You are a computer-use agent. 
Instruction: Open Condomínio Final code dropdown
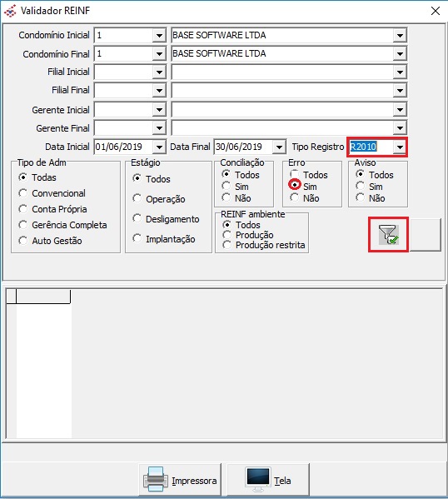click(159, 54)
